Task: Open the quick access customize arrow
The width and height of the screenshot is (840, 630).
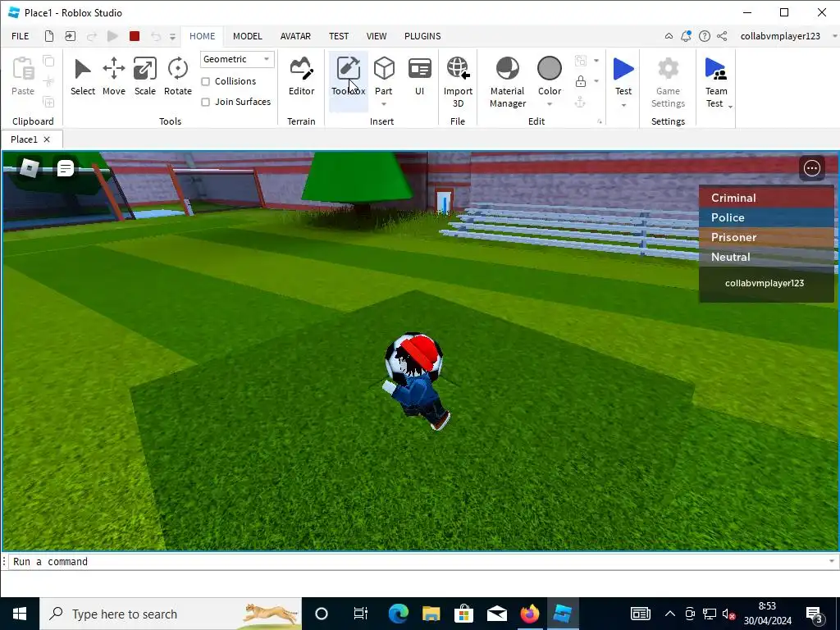Action: click(x=172, y=36)
